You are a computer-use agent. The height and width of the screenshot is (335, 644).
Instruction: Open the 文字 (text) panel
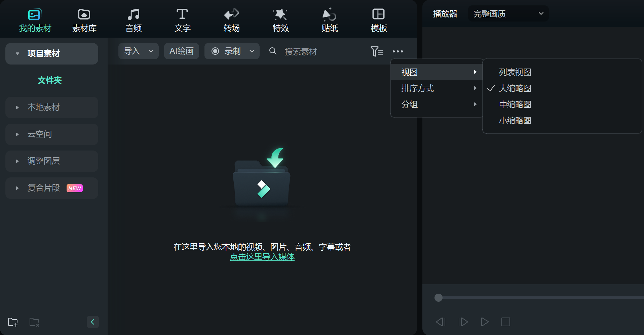182,19
